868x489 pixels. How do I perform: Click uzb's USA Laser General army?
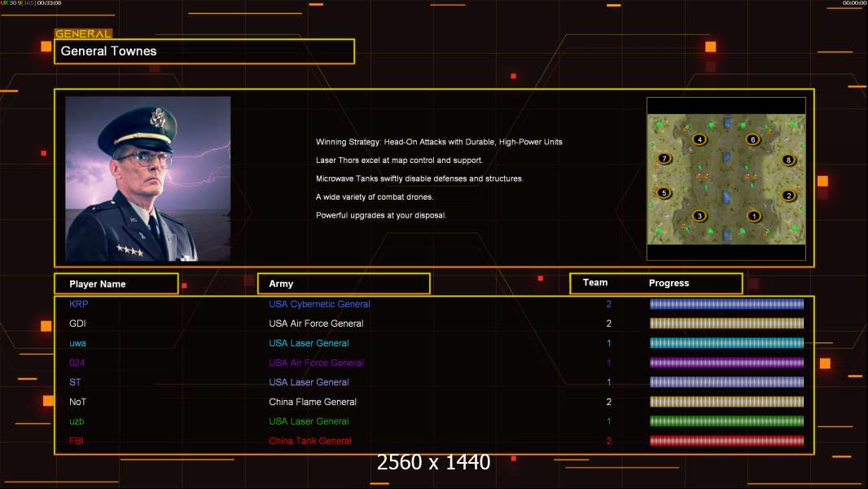(309, 421)
